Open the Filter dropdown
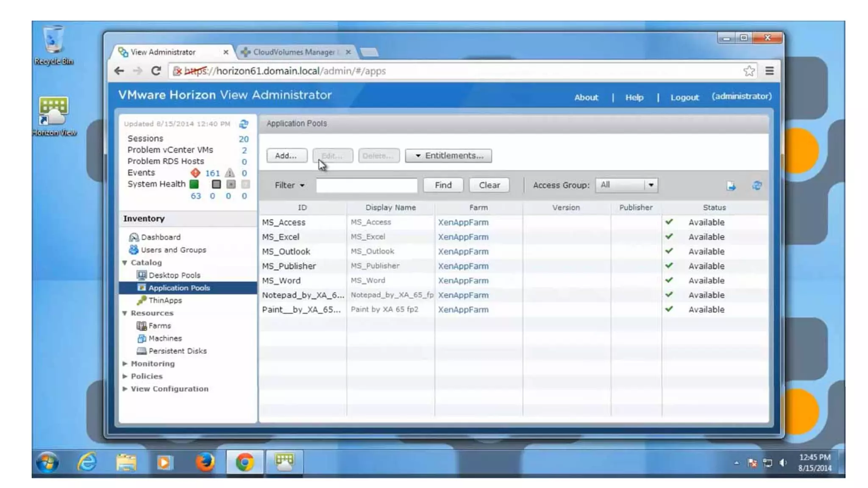This screenshot has width=868, height=488. 290,185
